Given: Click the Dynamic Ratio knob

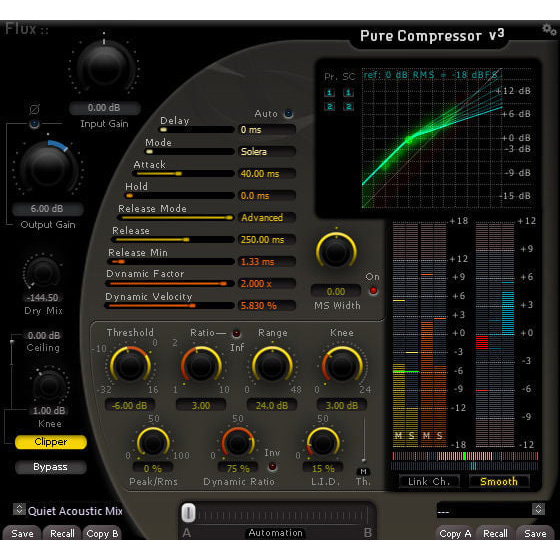Looking at the screenshot, I should coord(238,443).
